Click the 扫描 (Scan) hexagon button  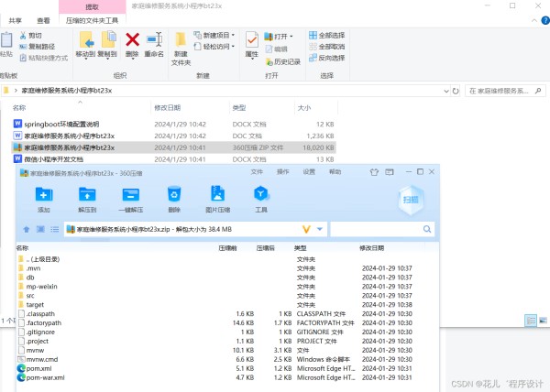[x=411, y=200]
